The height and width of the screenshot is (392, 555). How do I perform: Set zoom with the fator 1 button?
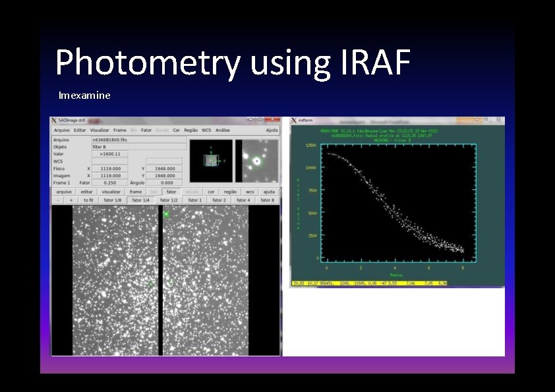[x=195, y=200]
